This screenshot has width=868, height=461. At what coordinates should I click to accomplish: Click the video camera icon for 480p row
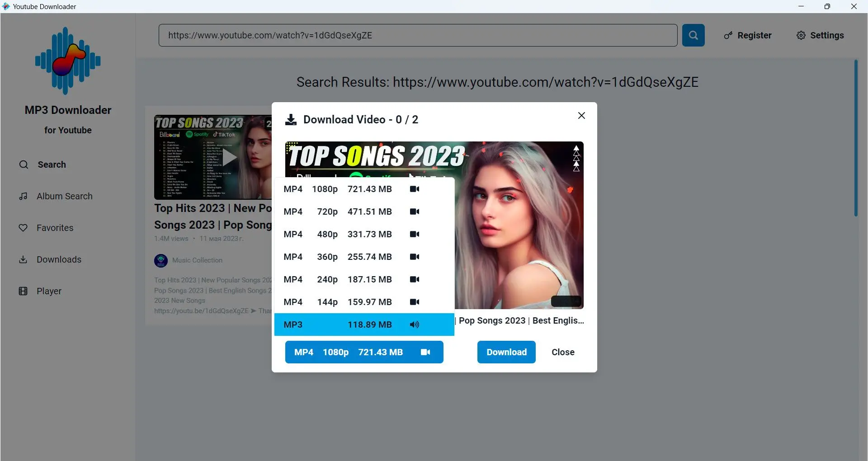(x=415, y=234)
